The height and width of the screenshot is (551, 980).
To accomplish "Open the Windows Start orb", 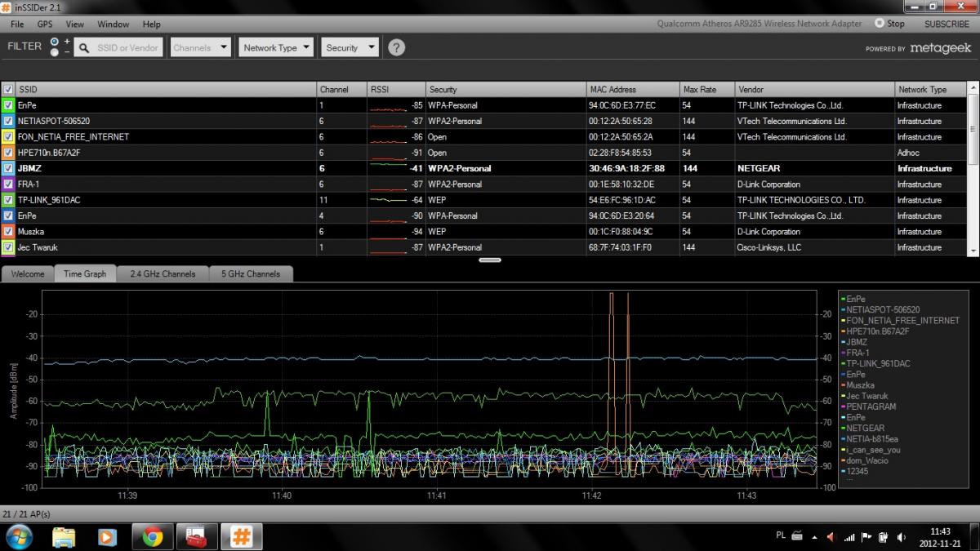I will pyautogui.click(x=18, y=536).
